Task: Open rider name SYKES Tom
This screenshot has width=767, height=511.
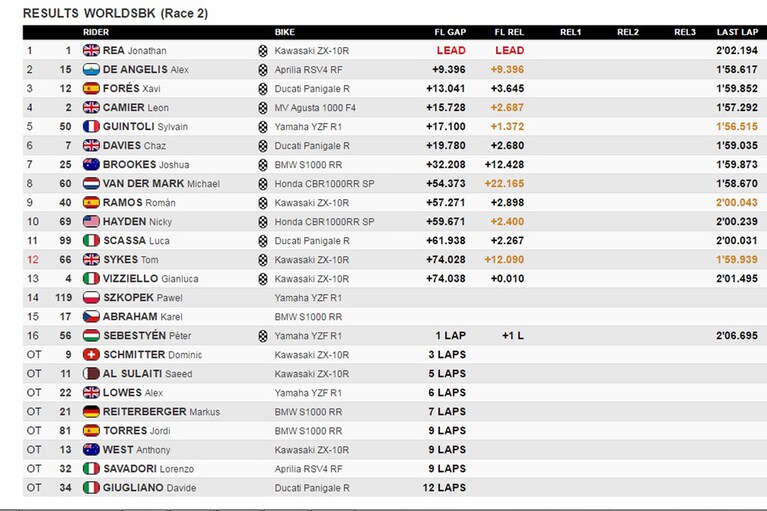Action: [x=131, y=260]
